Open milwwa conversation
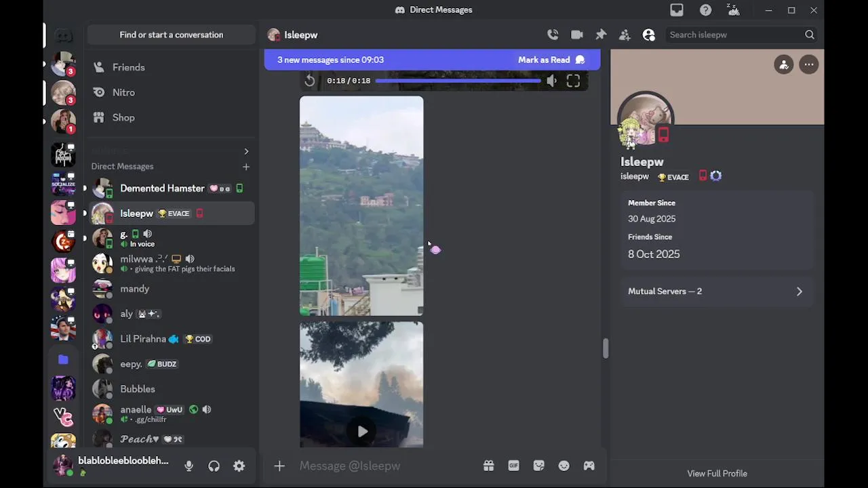 coord(171,264)
